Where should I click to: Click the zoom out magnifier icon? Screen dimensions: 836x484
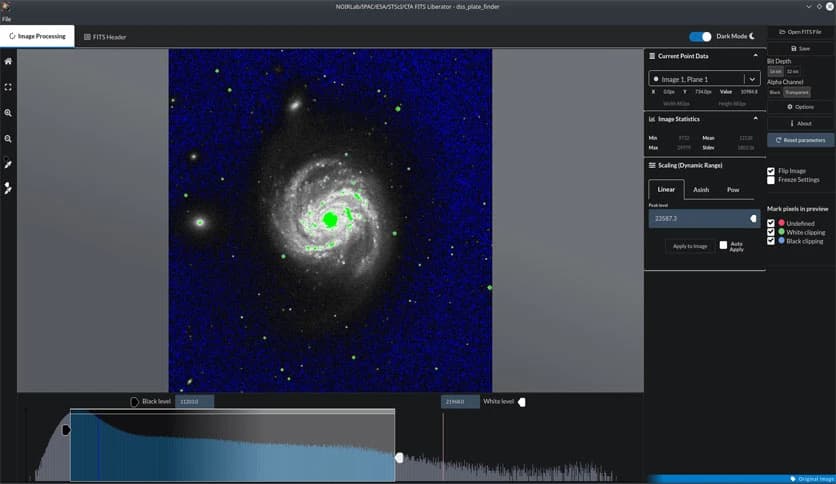click(8, 139)
